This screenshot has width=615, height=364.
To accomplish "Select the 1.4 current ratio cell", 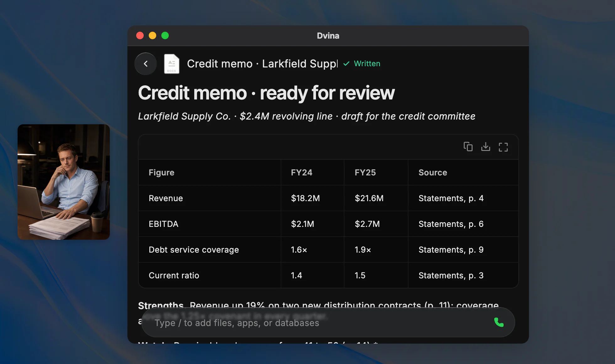I will pyautogui.click(x=297, y=275).
